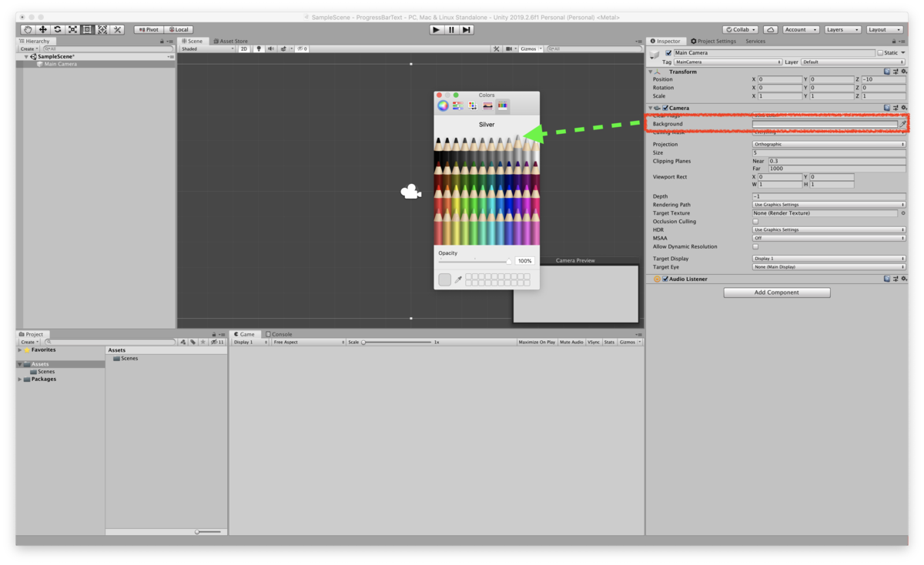Open the Projection dropdown

pyautogui.click(x=829, y=144)
